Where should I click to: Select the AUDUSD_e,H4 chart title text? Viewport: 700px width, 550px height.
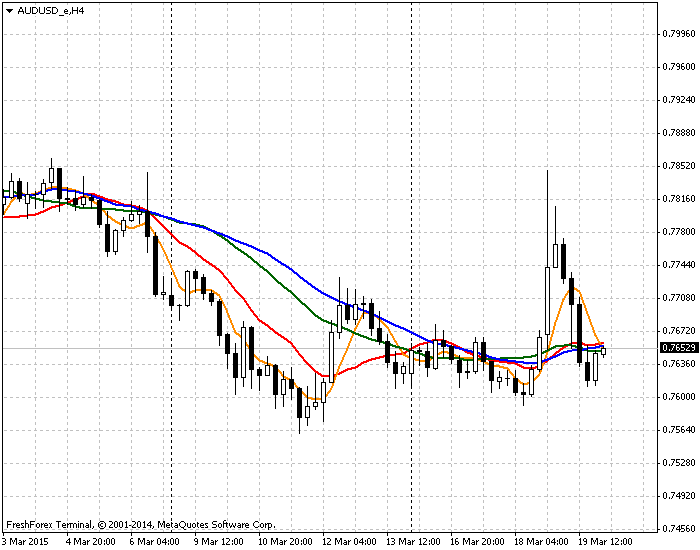pyautogui.click(x=50, y=11)
